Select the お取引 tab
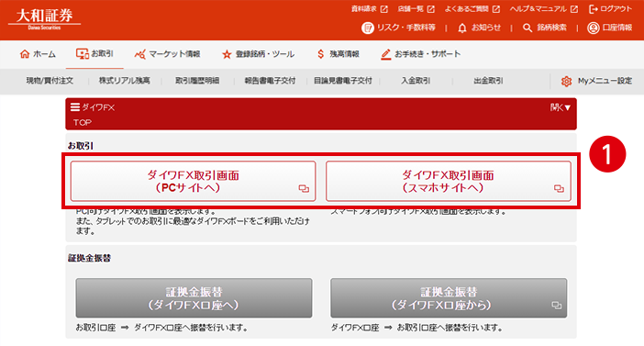 point(94,54)
